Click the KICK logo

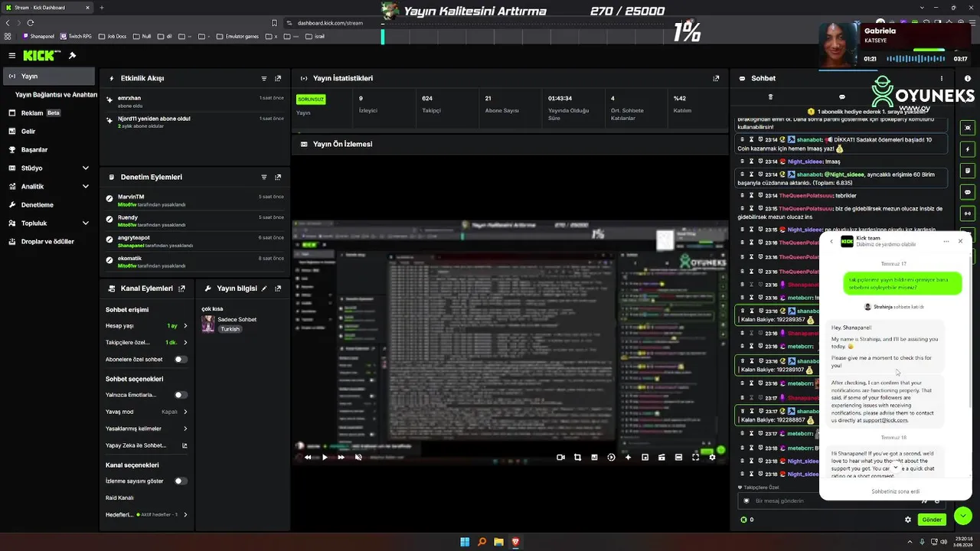(40, 55)
